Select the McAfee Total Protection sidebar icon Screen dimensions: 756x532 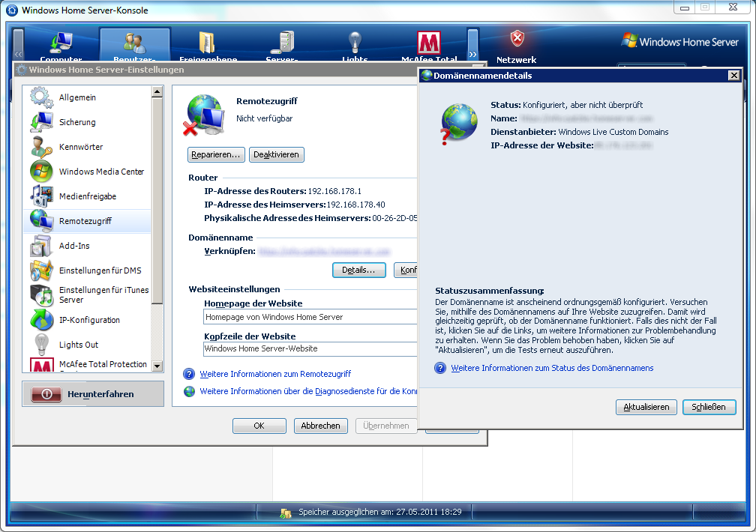[41, 365]
